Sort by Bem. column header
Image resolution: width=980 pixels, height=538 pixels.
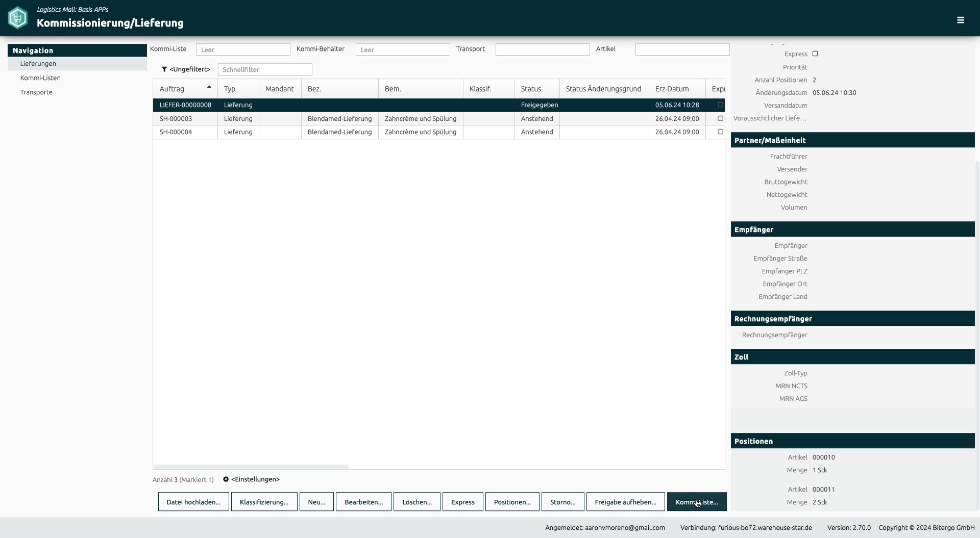[x=421, y=89]
